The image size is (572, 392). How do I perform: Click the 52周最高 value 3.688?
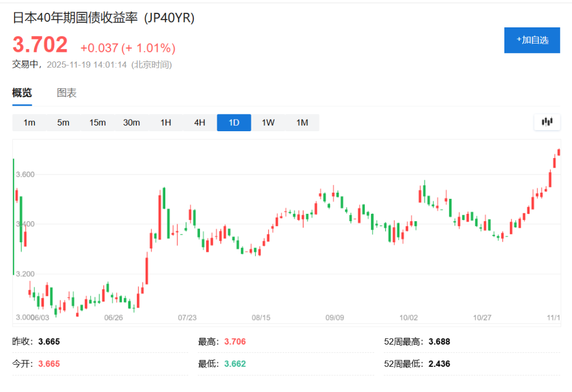tap(440, 341)
